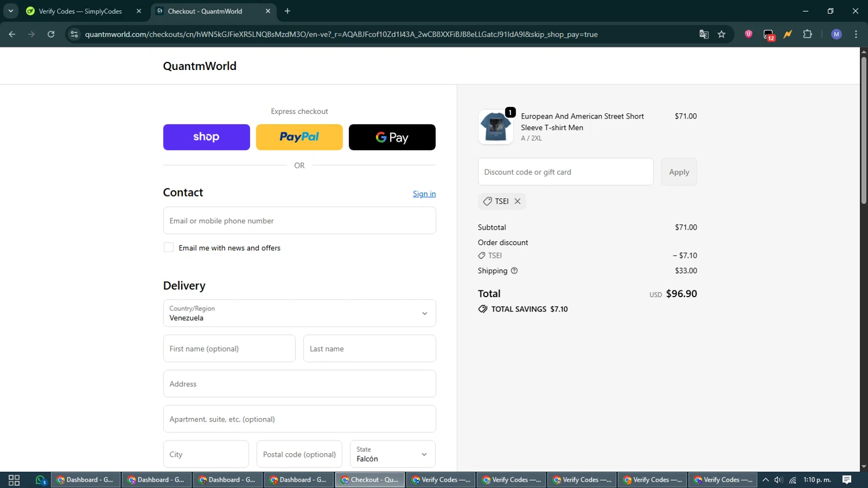Apply the discount code
This screenshot has width=868, height=488.
tap(679, 172)
